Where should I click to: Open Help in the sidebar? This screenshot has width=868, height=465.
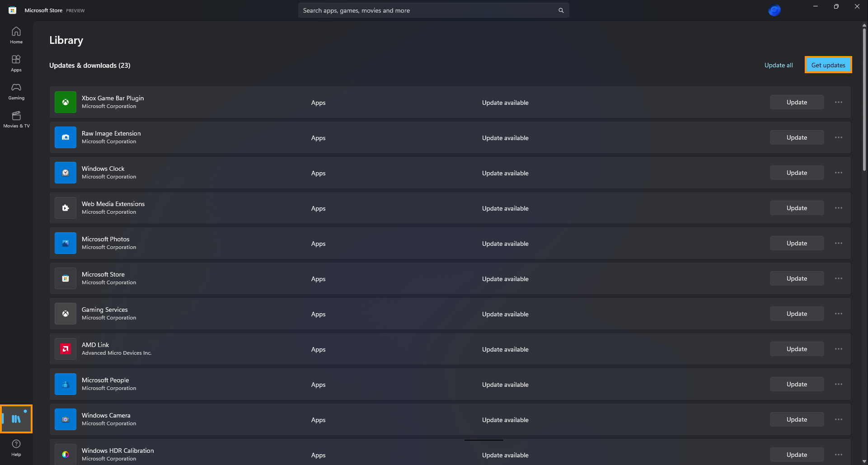click(16, 448)
